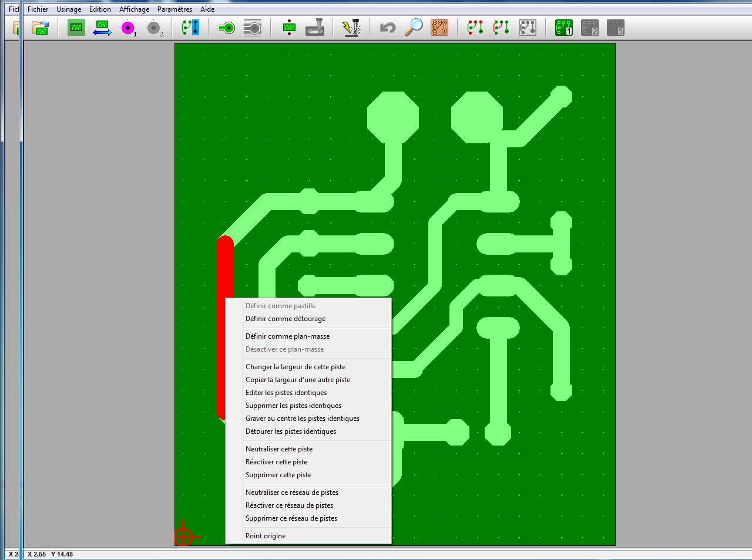Click the board flip icon with blue arrows
752x560 pixels.
tap(102, 28)
